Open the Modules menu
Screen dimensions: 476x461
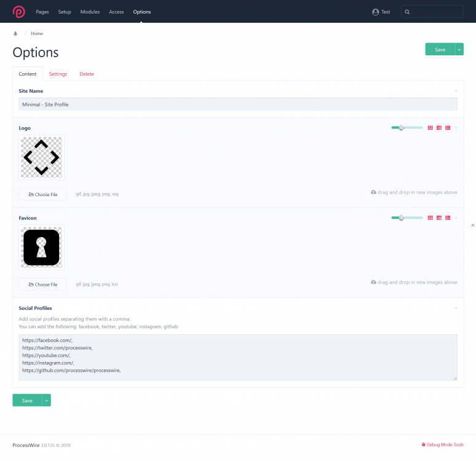(90, 12)
